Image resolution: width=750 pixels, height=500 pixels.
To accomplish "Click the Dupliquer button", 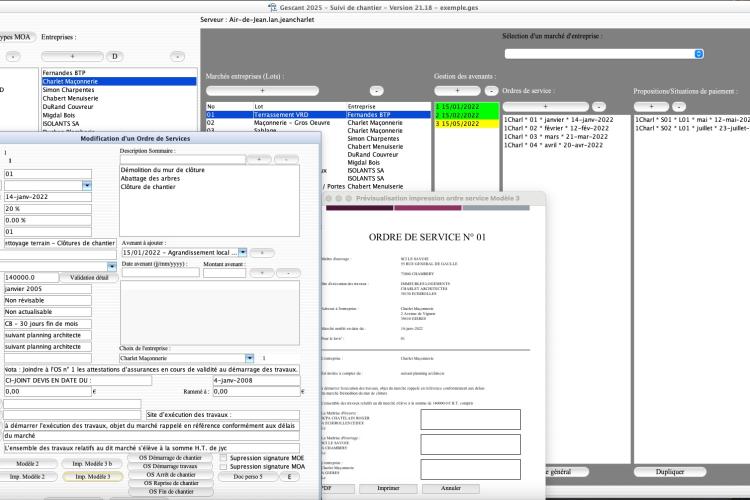I will click(670, 472).
